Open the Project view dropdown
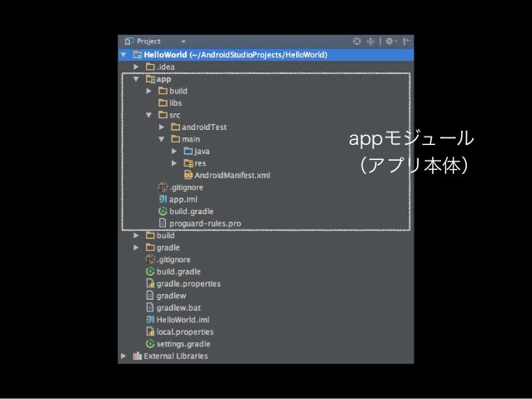Viewport: 532px width, 399px height. pos(183,42)
